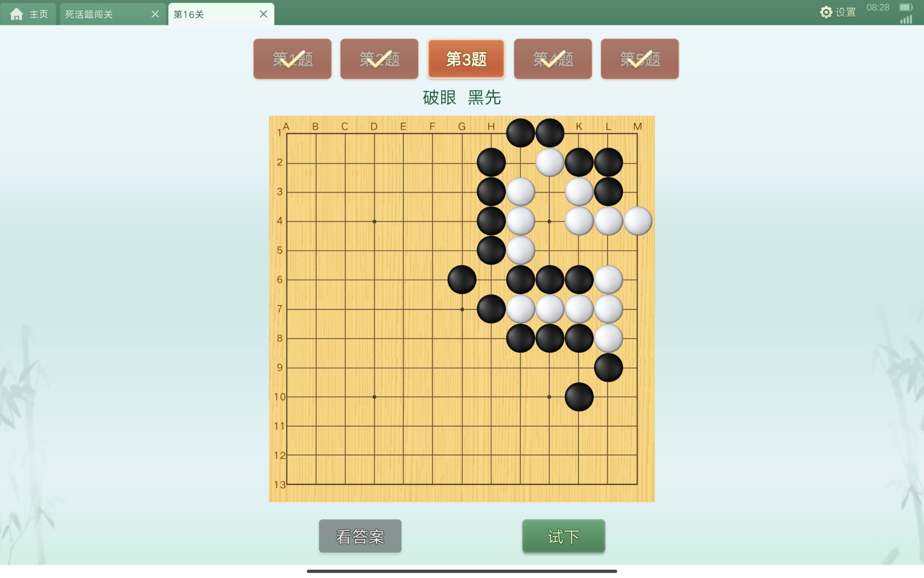Open the 设置 gear icon
This screenshot has height=578, width=924.
[826, 12]
